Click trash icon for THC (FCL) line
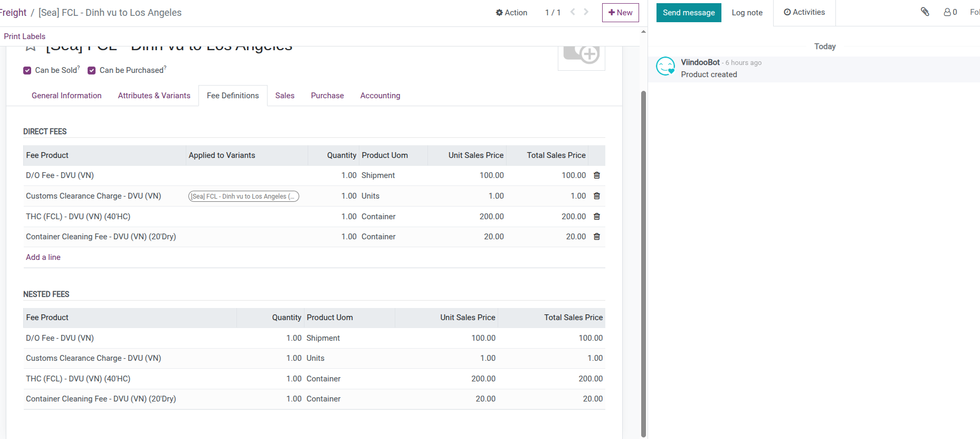This screenshot has width=980, height=439. (597, 217)
